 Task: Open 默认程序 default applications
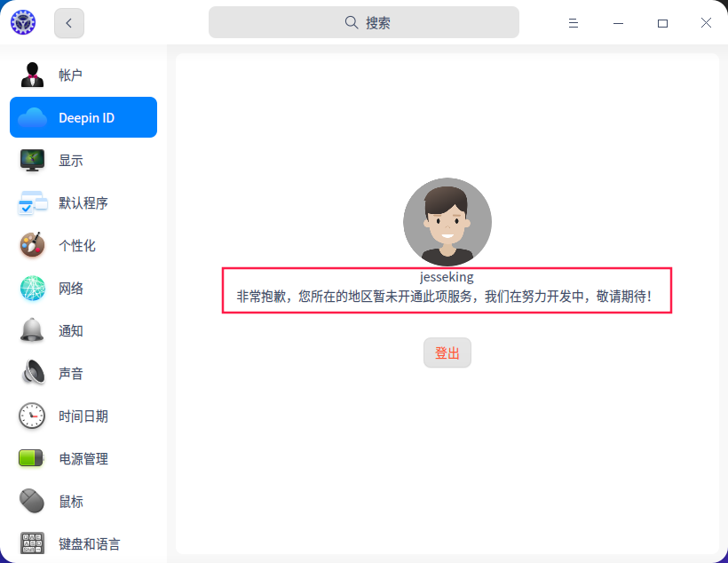(83, 203)
